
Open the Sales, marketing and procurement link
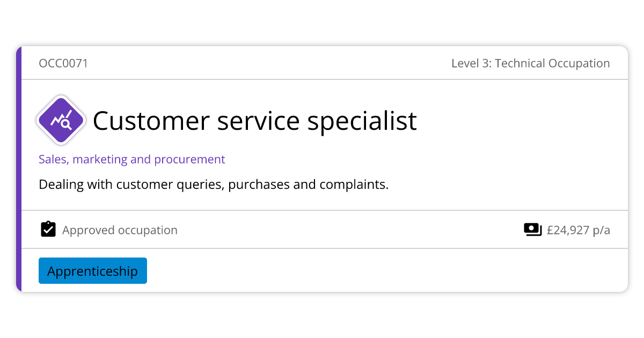click(131, 159)
